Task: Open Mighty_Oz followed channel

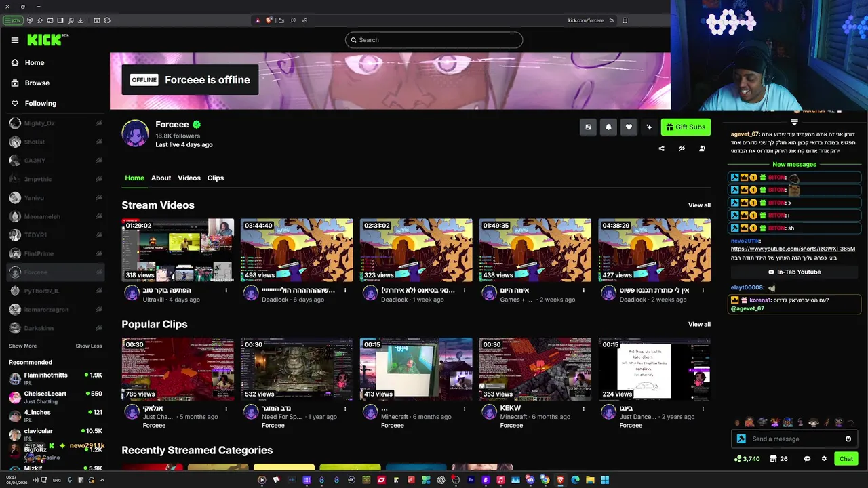Action: point(56,123)
